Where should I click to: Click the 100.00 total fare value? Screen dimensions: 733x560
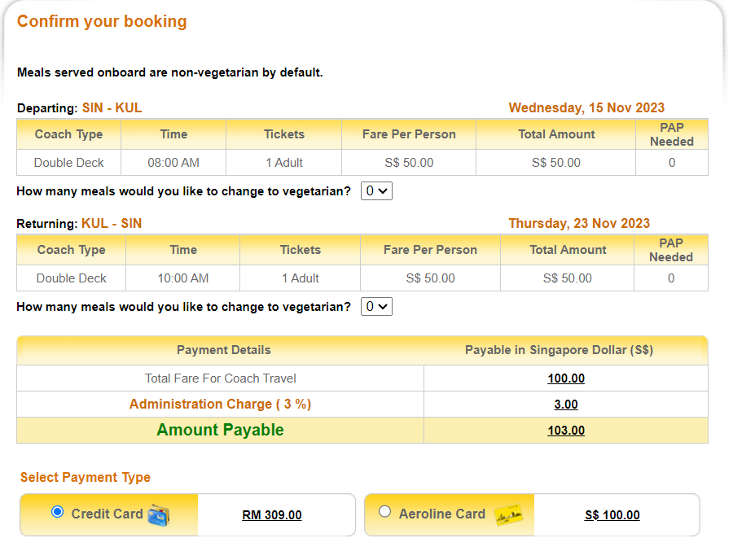click(566, 378)
